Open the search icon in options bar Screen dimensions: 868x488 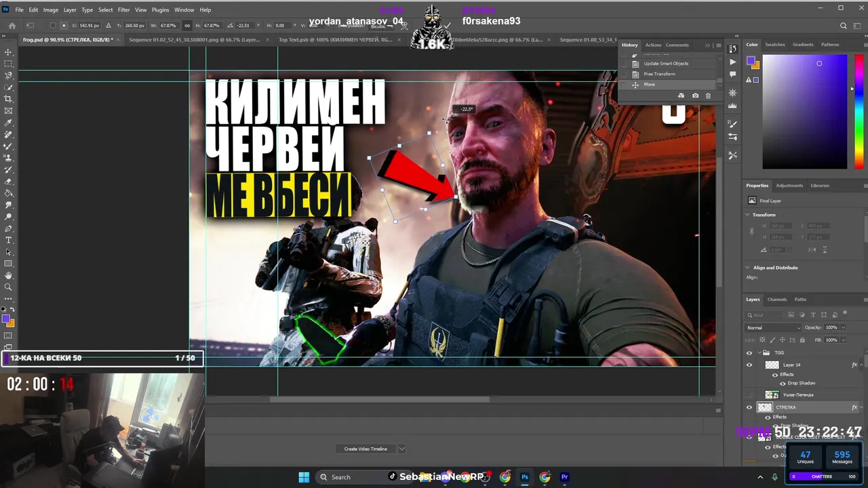click(844, 26)
